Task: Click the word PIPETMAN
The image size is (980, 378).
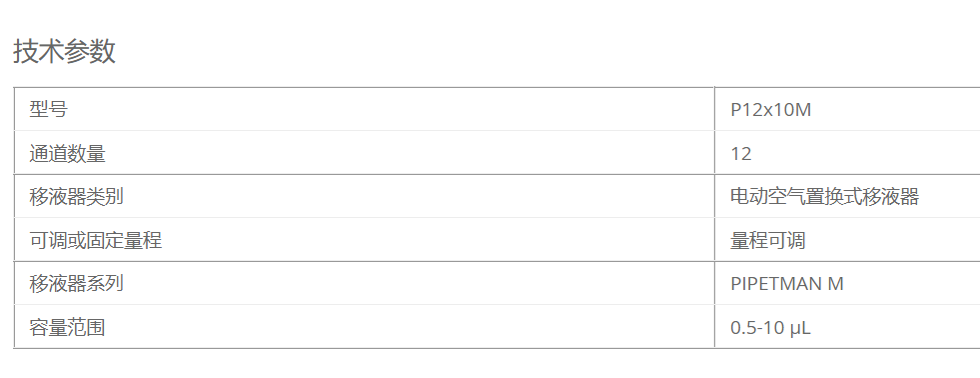Action: 776,284
